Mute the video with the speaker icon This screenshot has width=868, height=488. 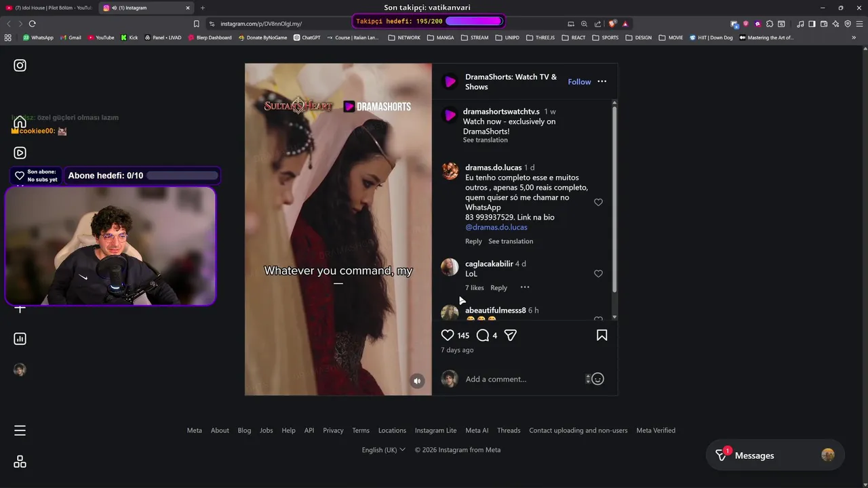click(x=417, y=381)
